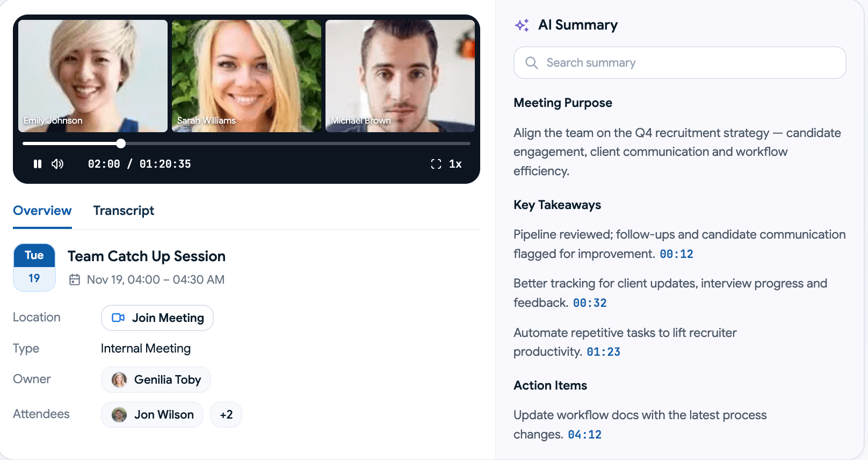Jump to timestamp 00:32 in summary
The image size is (868, 460).
590,303
